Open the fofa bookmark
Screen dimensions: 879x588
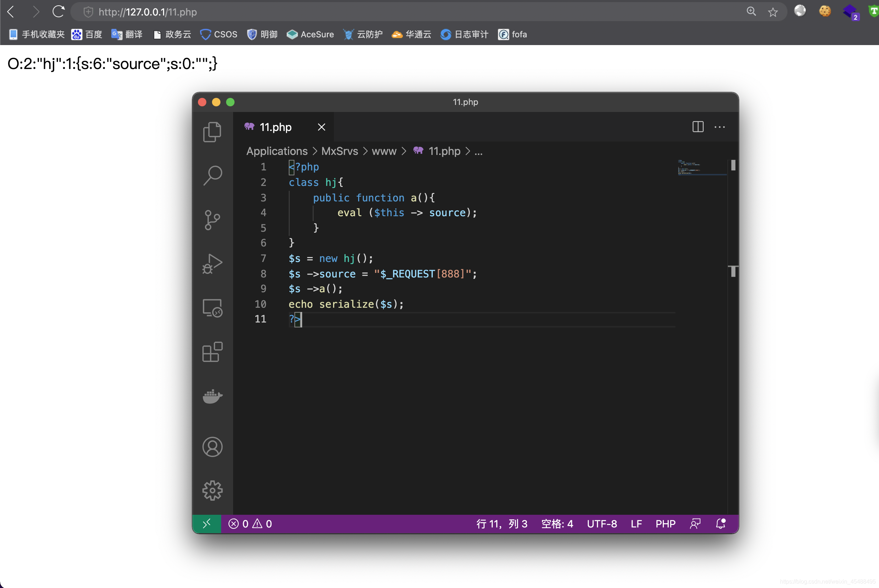(x=512, y=35)
